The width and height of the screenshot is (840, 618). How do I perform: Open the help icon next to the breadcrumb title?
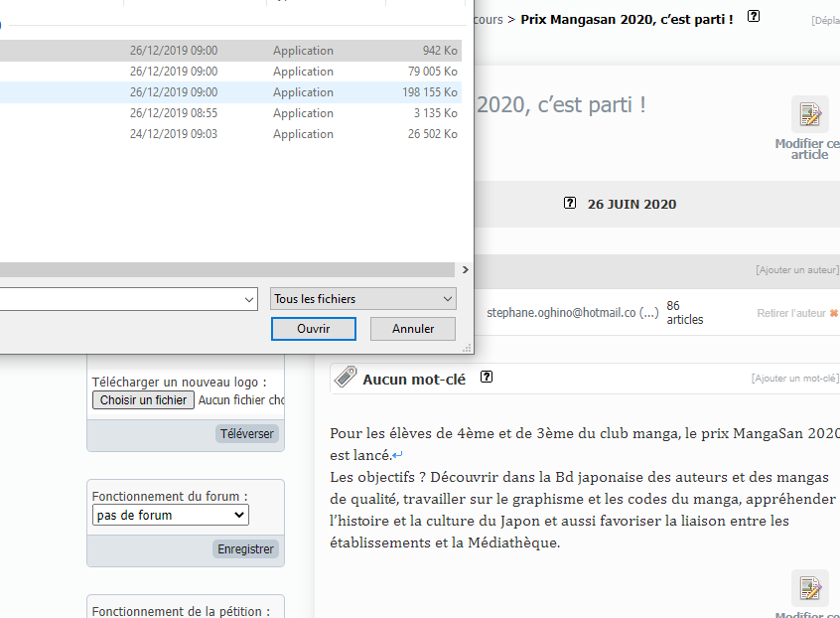pos(754,16)
